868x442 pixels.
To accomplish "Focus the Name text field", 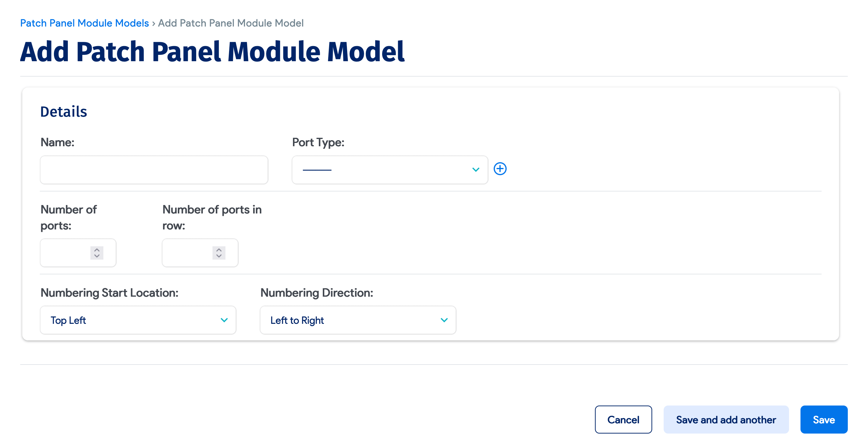I will tap(154, 169).
